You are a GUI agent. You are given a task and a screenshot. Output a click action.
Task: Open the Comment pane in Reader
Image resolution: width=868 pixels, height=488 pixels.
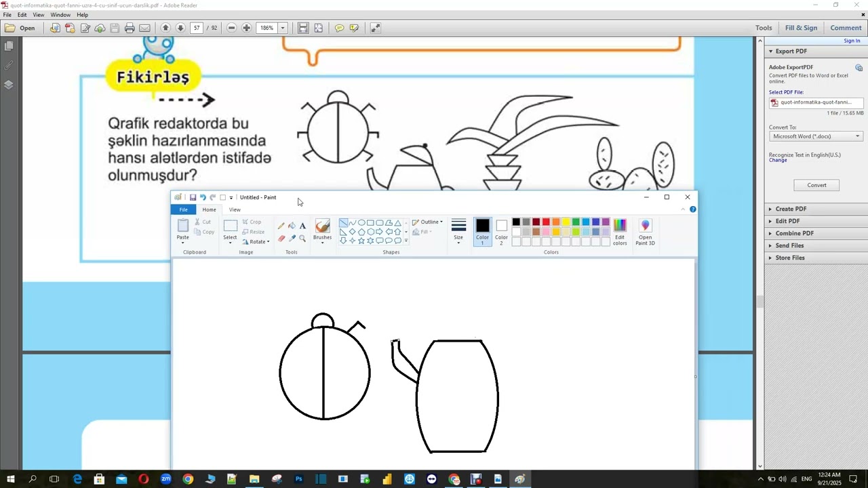(846, 28)
